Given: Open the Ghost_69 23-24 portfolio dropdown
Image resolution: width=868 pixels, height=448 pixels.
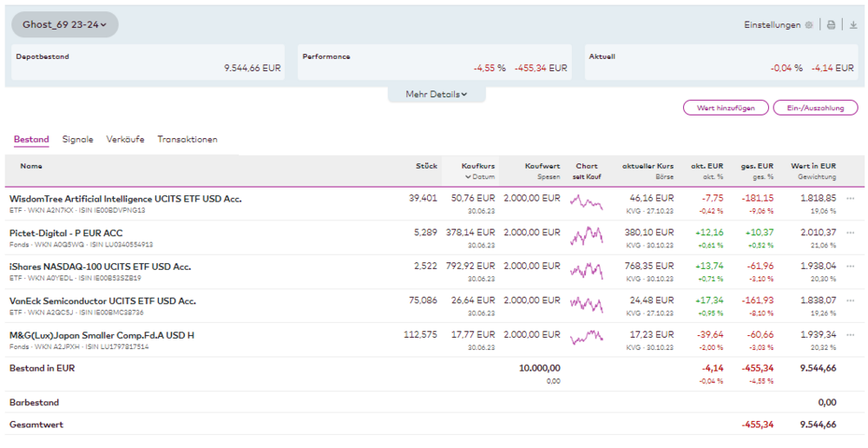Looking at the screenshot, I should point(65,24).
